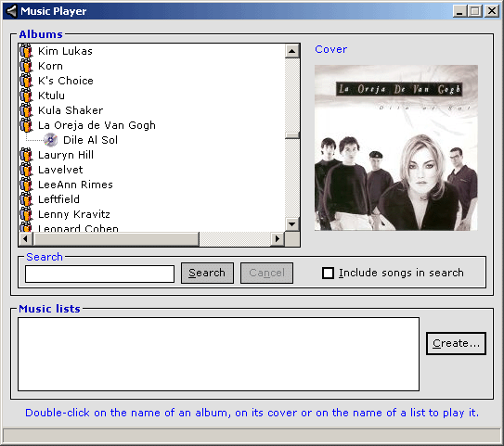The width and height of the screenshot is (504, 446).
Task: Select LeeAnn Rimes in the list
Action: [x=75, y=185]
